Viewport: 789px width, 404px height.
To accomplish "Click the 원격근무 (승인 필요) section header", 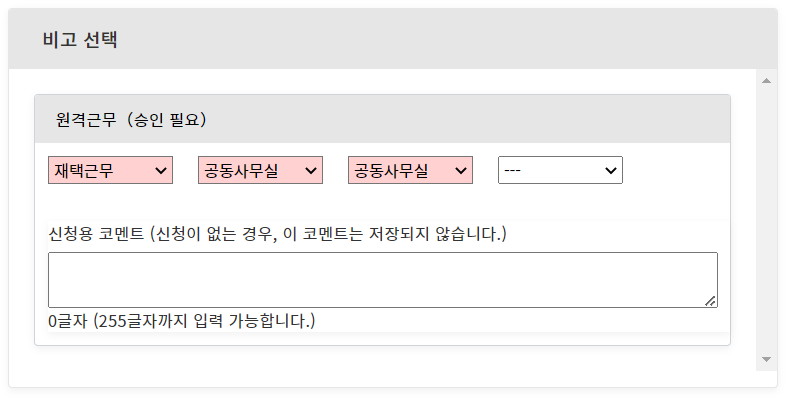I will point(131,120).
